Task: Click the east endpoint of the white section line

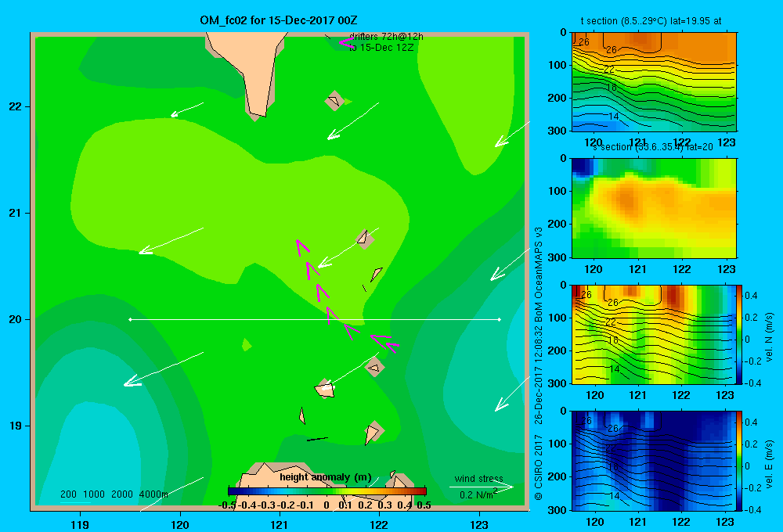Action: coord(500,319)
